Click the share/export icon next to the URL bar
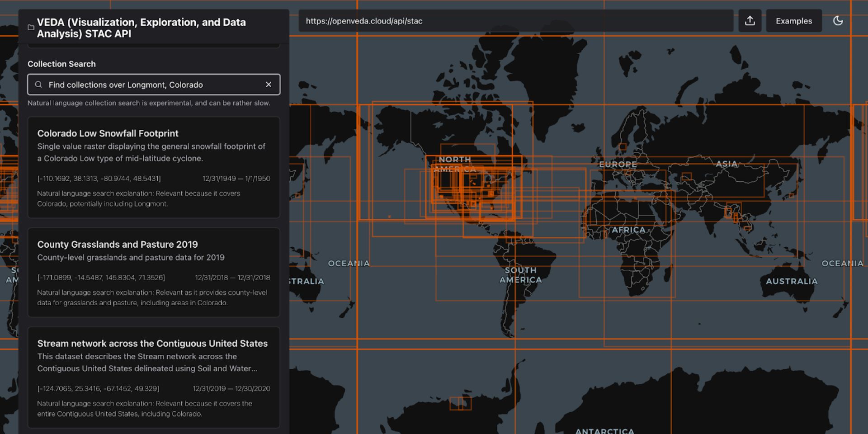This screenshot has height=434, width=868. point(750,21)
